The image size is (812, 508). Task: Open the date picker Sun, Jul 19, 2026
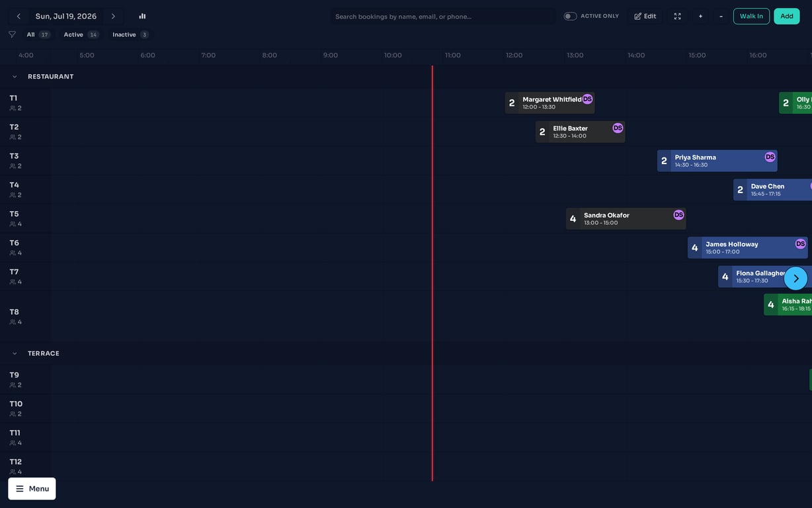(66, 17)
